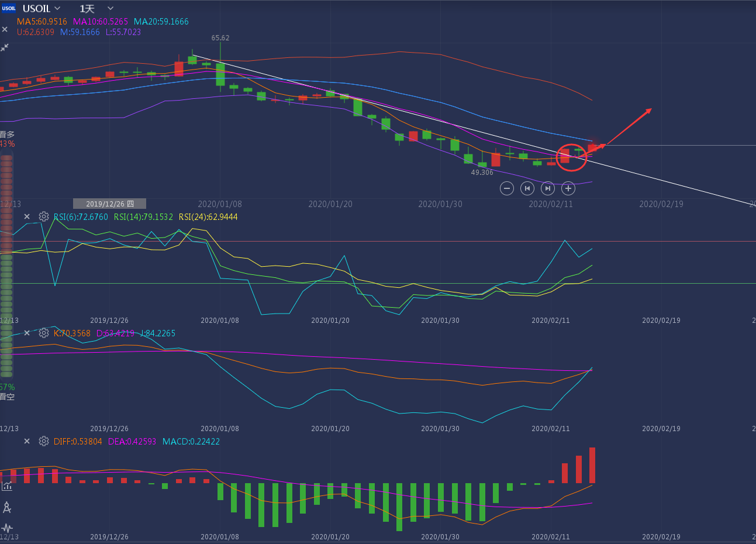Click the MACD:0.22422 label
This screenshot has width=756, height=544.
(191, 442)
